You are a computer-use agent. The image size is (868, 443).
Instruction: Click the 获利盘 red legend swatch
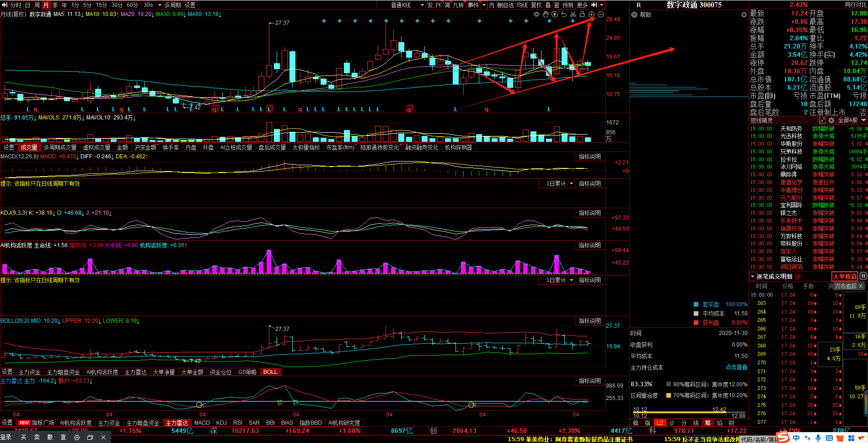(696, 323)
